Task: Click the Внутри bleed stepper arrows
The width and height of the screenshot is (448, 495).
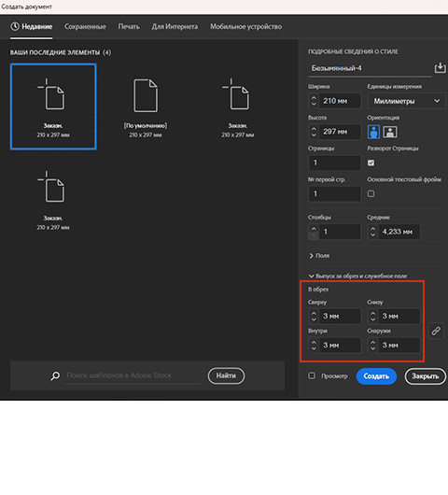Action: [x=314, y=345]
